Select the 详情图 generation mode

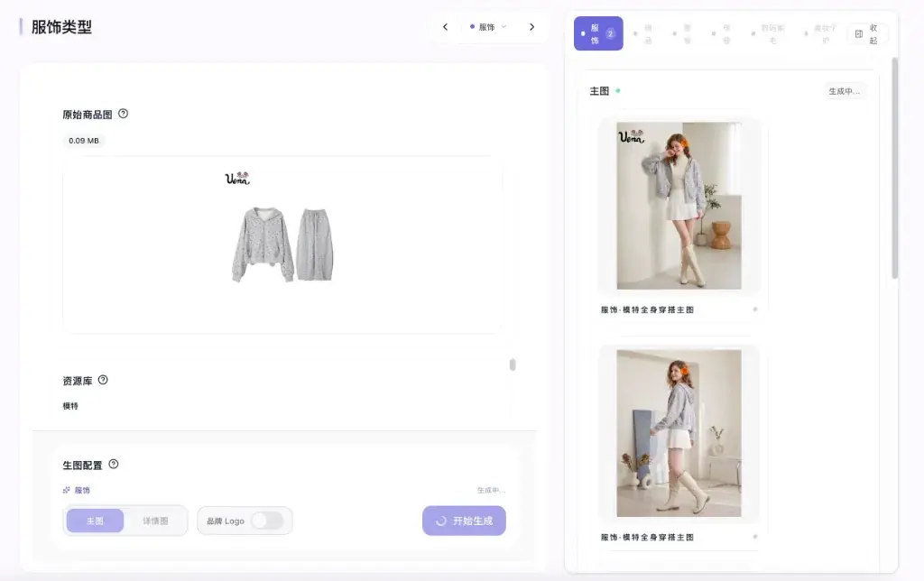155,521
